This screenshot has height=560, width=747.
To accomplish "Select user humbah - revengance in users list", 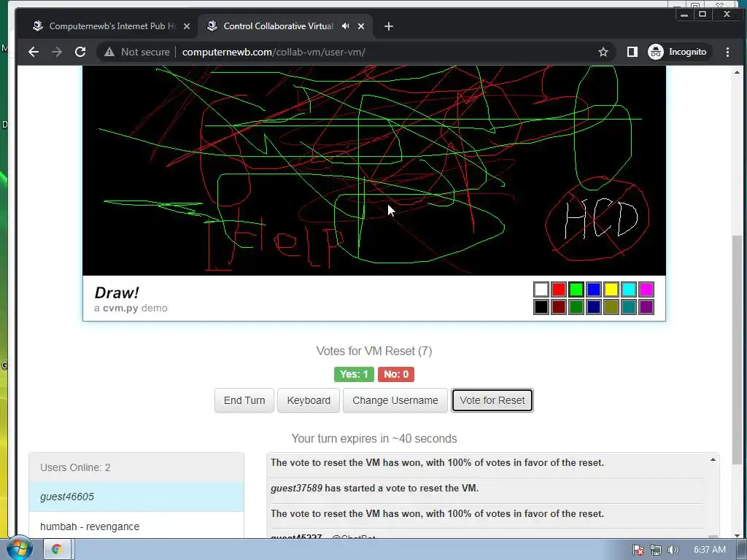I will click(136, 526).
